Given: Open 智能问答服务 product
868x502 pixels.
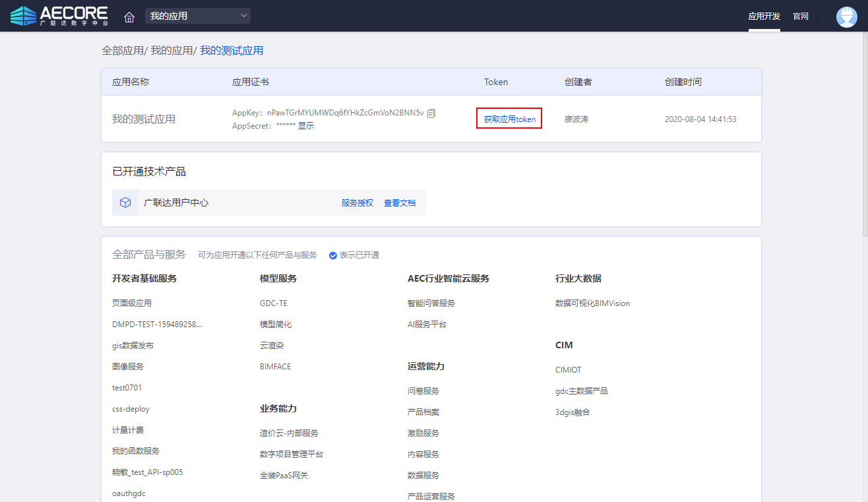Looking at the screenshot, I should (431, 303).
